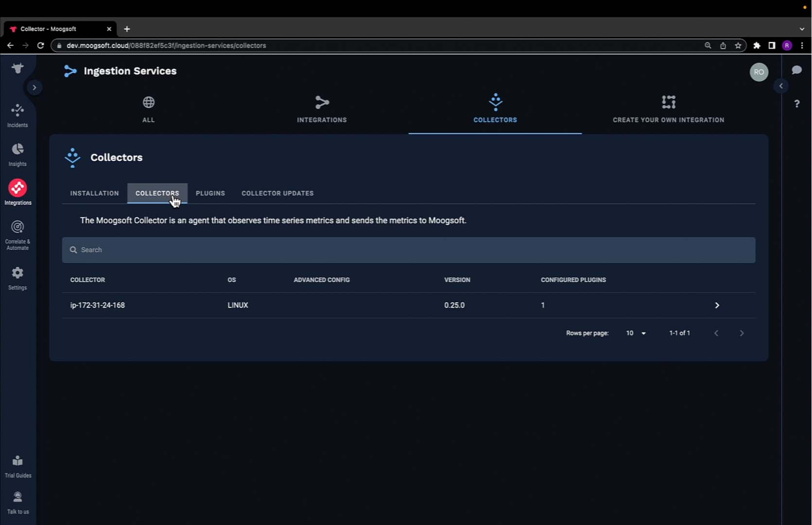Screen dimensions: 812x525
Task: Open Insights in the left sidebar
Action: point(17,155)
